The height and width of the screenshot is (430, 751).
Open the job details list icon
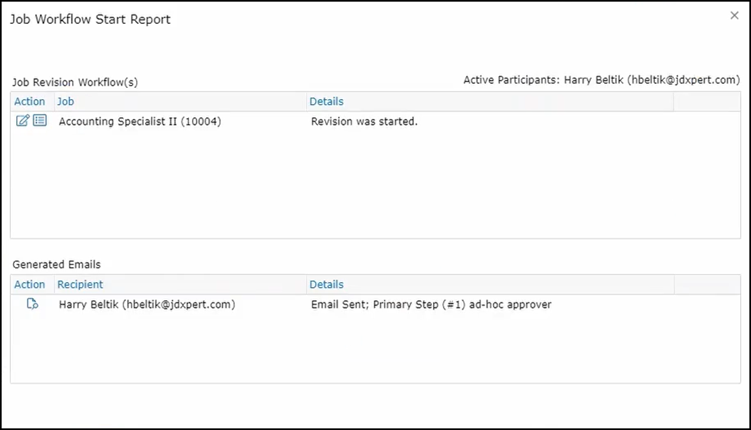tap(40, 121)
